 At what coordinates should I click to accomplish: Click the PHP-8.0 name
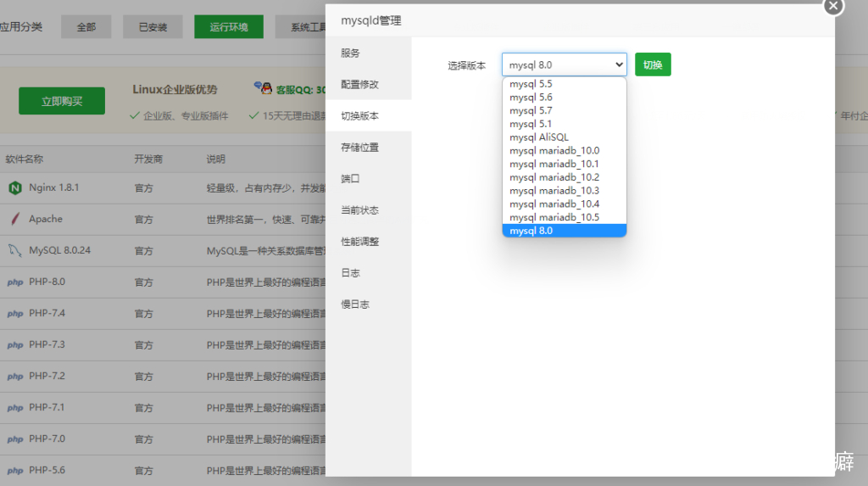coord(47,282)
